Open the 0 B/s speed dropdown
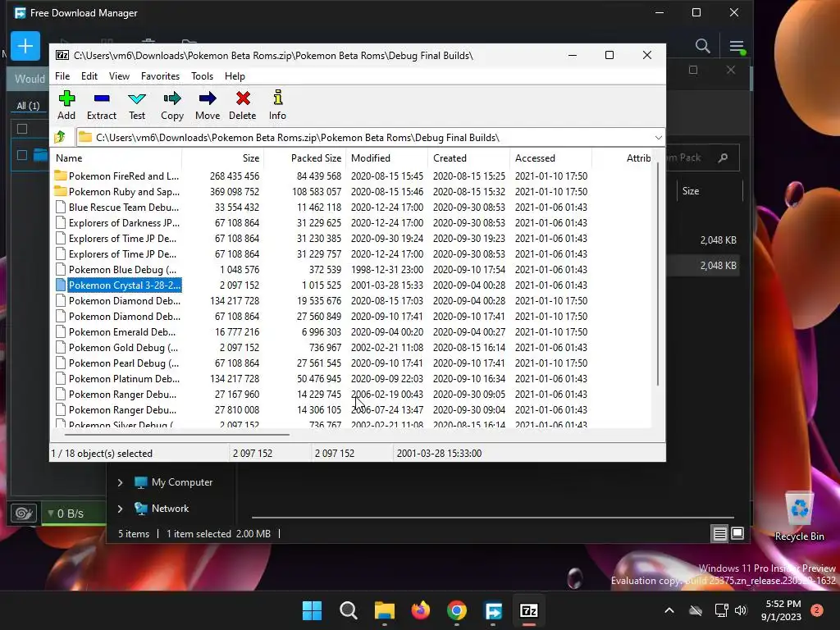 tap(66, 514)
